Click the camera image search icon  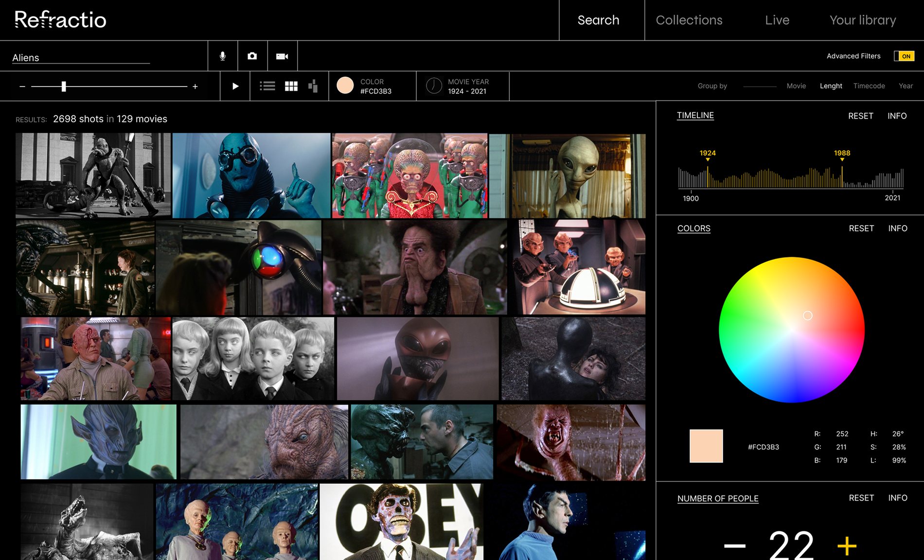pyautogui.click(x=252, y=56)
